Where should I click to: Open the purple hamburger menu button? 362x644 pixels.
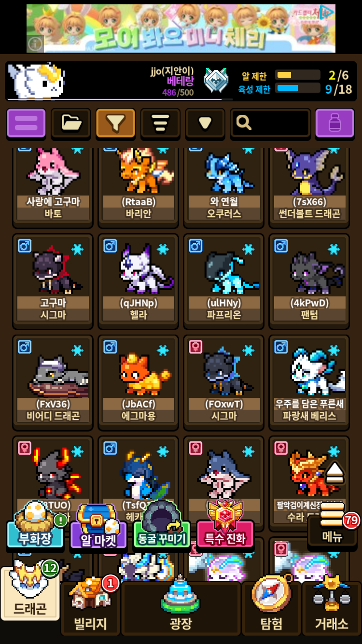pos(26,123)
